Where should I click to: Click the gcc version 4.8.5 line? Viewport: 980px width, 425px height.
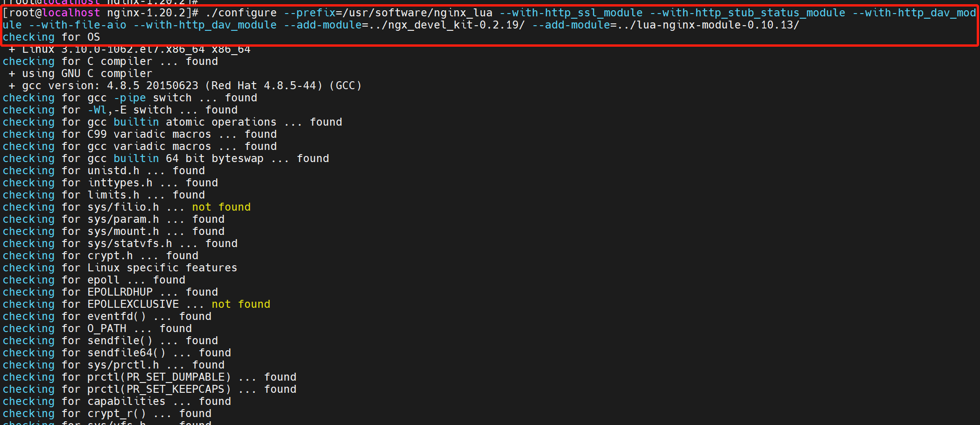click(x=185, y=86)
